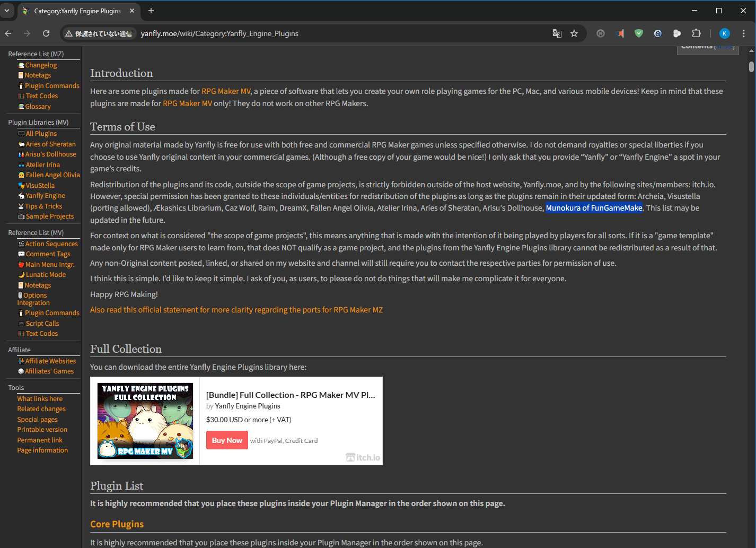
Task: Open Printable version under Tools
Action: point(42,430)
